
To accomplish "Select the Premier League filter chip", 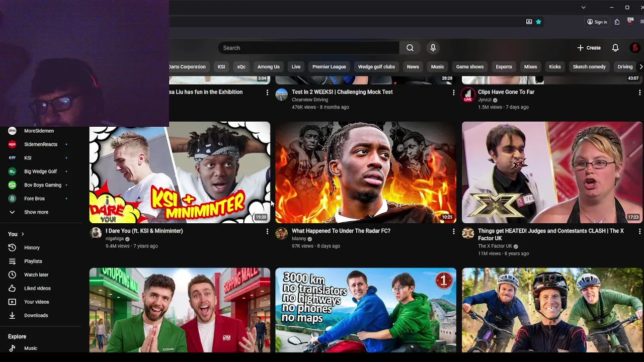I will [329, 67].
